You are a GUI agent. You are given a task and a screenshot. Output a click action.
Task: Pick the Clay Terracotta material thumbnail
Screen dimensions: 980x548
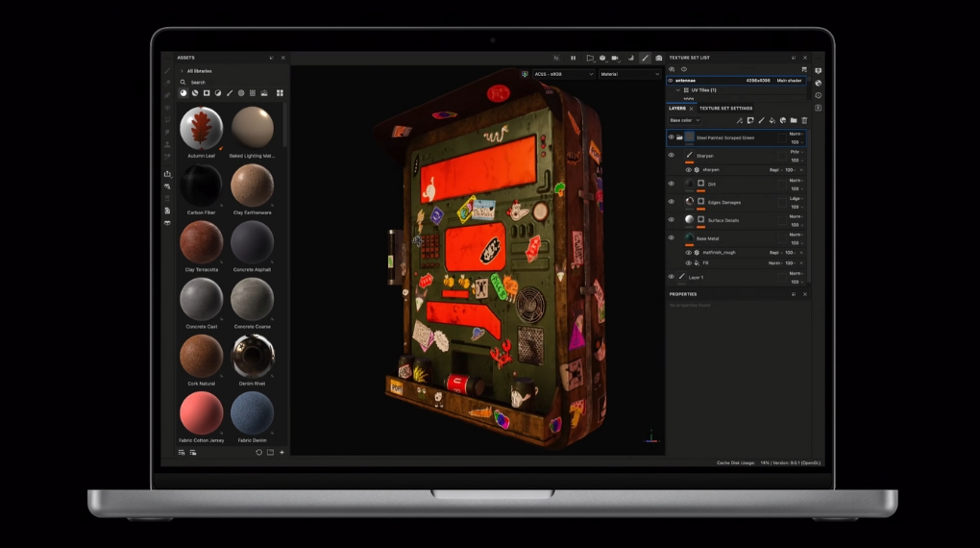pyautogui.click(x=201, y=242)
